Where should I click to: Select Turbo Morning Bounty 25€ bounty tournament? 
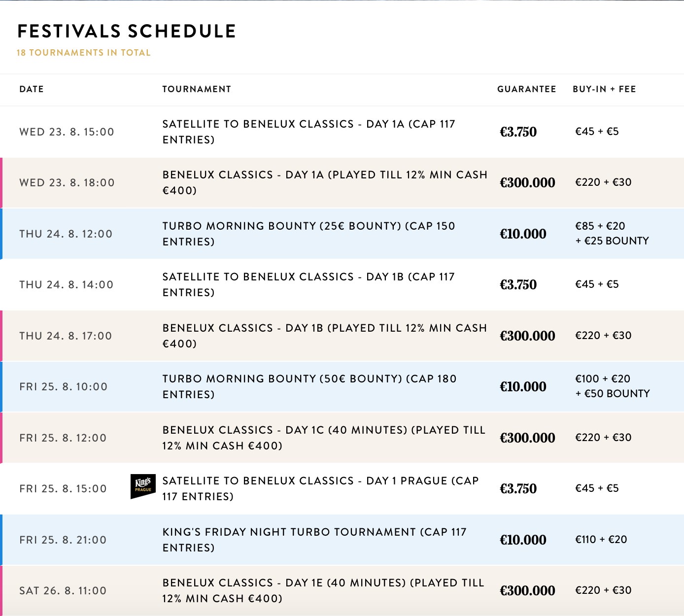[x=308, y=234]
